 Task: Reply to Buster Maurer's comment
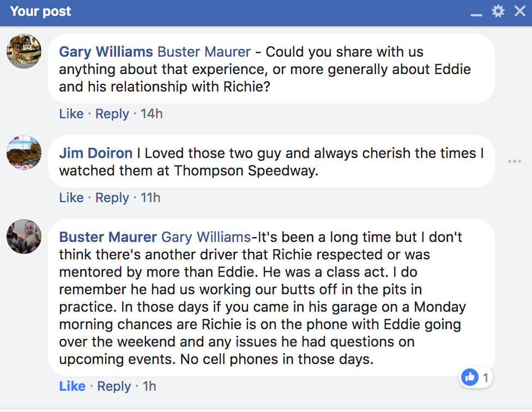point(114,386)
